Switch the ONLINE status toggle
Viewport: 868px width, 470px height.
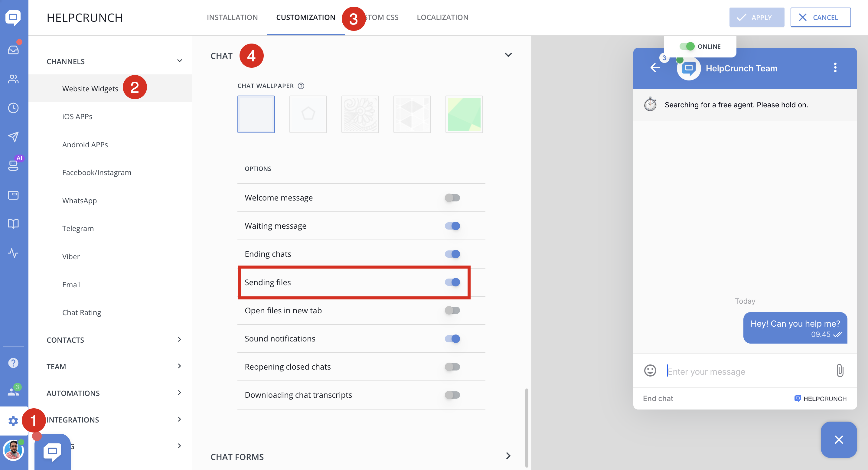687,46
